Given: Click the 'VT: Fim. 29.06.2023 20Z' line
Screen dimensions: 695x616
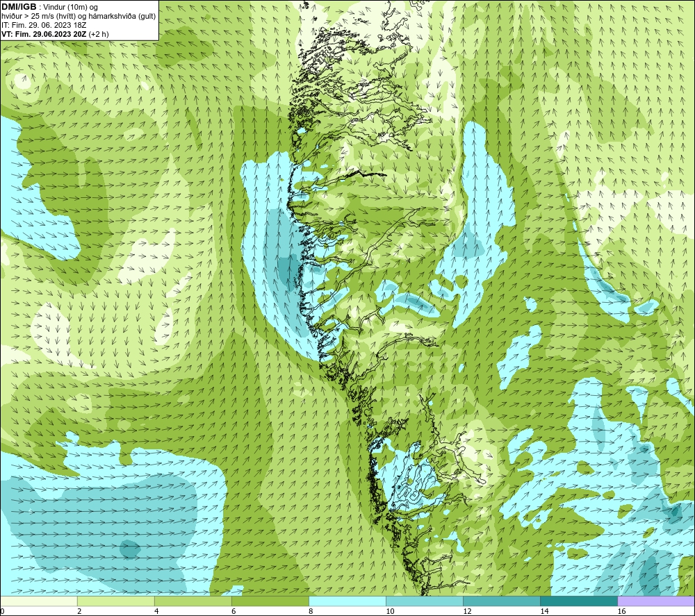Looking at the screenshot, I should pos(55,34).
